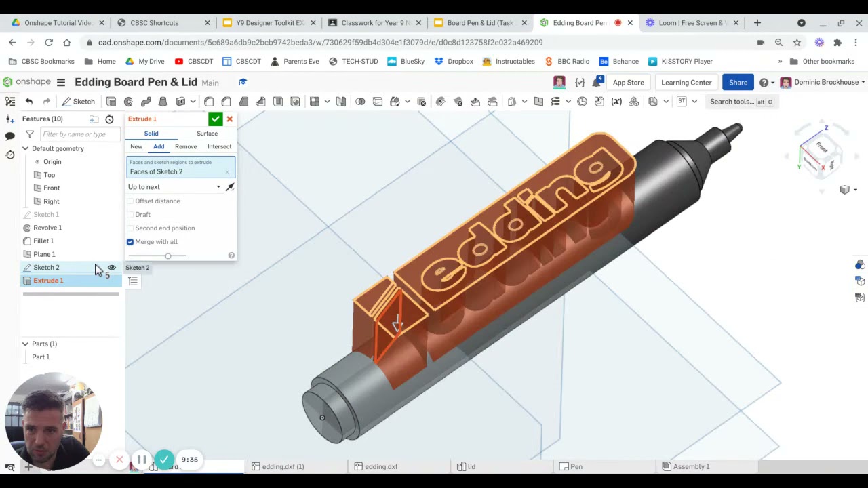Select the Draft tool in the toolbar
The image size is (868, 488).
[x=243, y=102]
